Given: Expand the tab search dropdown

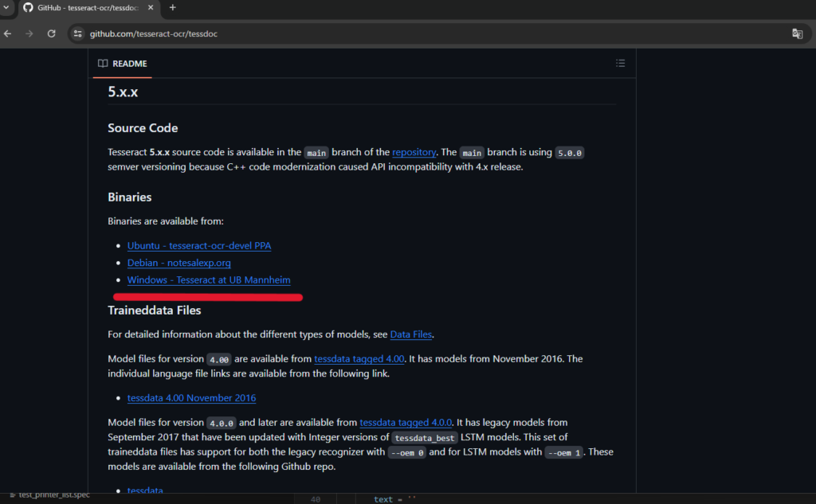Looking at the screenshot, I should (x=7, y=8).
